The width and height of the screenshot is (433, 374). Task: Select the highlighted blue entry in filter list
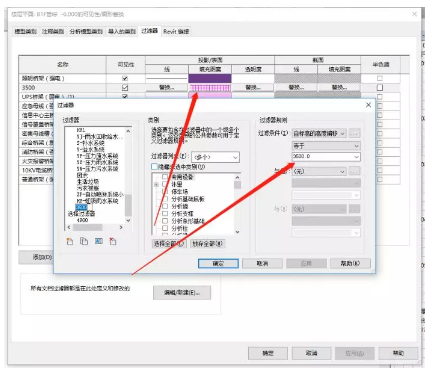[81, 207]
